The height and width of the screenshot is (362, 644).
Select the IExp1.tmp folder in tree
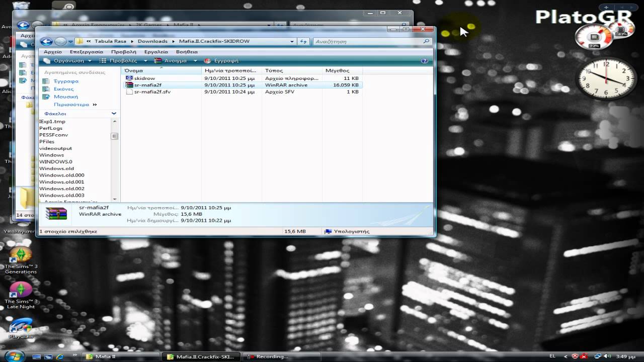point(52,122)
